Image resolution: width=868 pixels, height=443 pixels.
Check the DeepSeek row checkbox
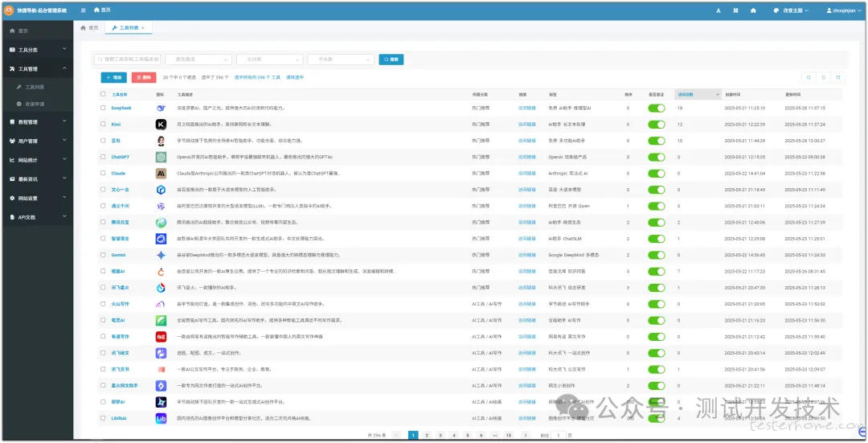(103, 108)
